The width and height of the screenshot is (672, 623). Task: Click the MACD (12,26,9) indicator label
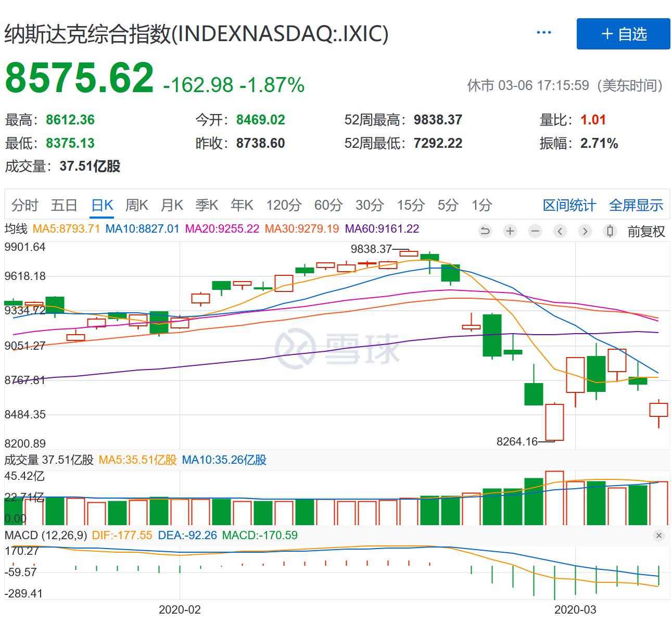(46, 536)
